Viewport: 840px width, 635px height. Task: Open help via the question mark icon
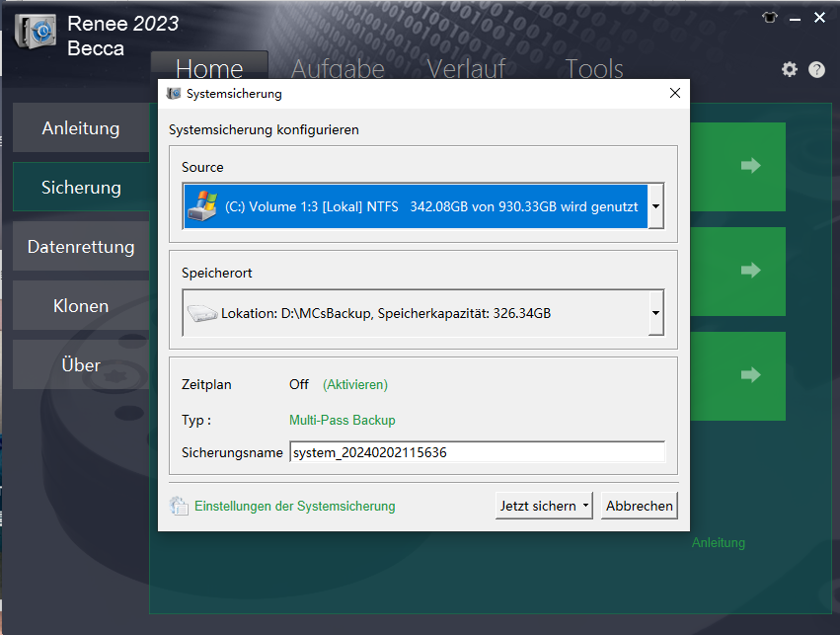tap(816, 69)
